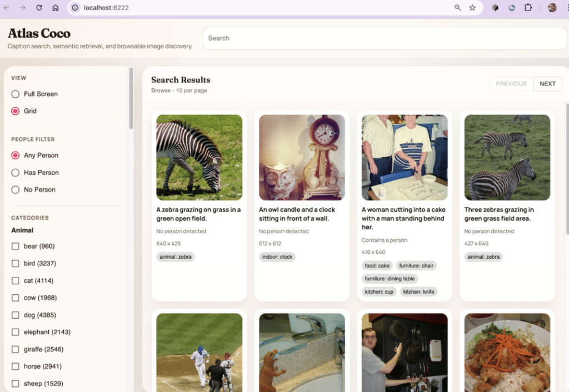The height and width of the screenshot is (392, 569).
Task: Click the Search Results heading
Action: click(x=181, y=80)
